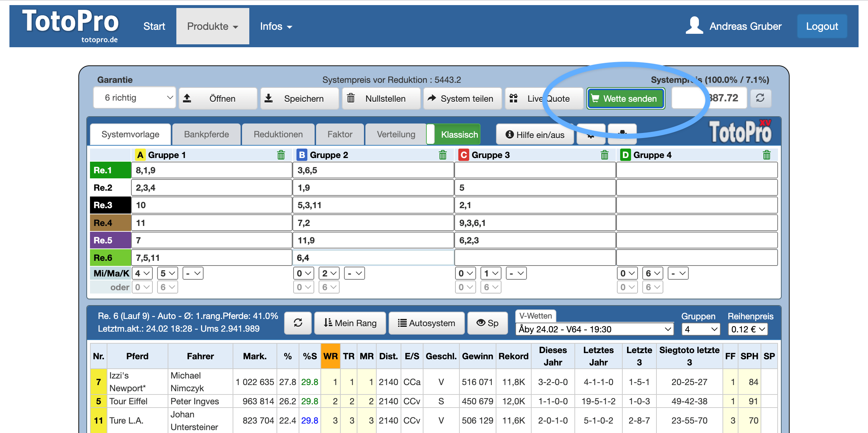Click the Mein Rang sort button
Viewport: 868px width, 433px height.
click(350, 323)
